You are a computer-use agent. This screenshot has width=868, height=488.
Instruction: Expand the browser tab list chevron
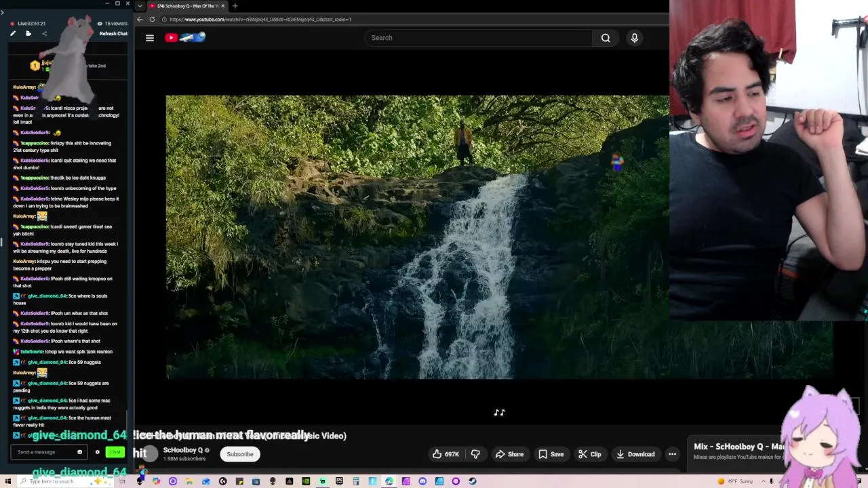(140, 6)
